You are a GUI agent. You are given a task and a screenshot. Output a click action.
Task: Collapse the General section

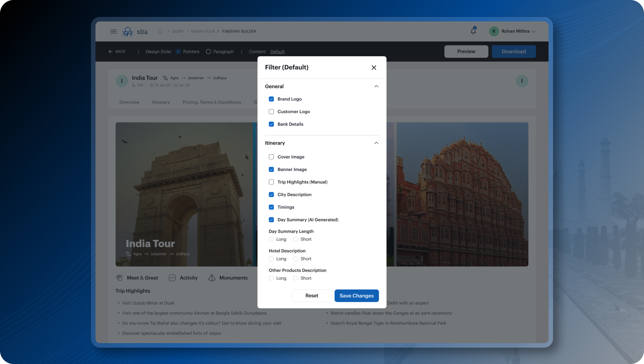click(x=376, y=86)
